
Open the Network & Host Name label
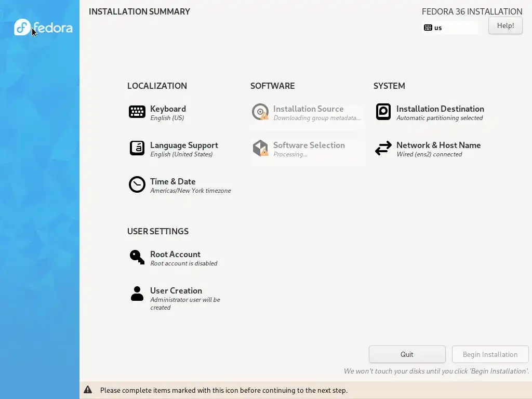pyautogui.click(x=438, y=145)
